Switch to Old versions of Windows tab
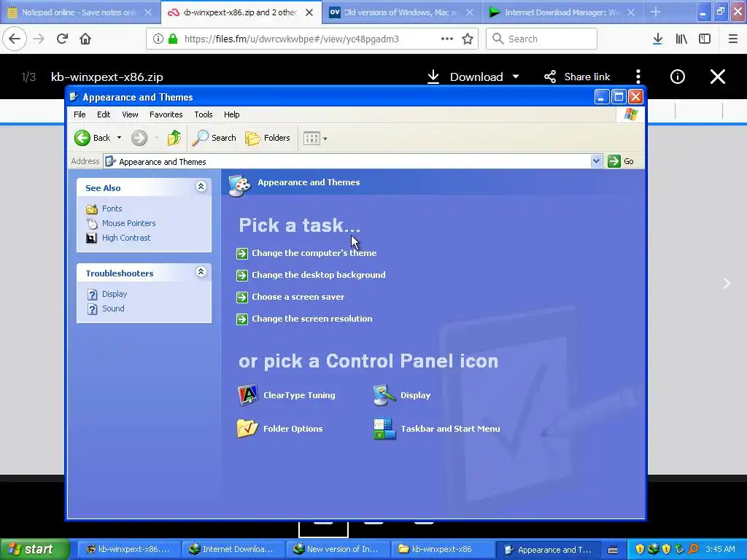747x560 pixels. tap(401, 12)
